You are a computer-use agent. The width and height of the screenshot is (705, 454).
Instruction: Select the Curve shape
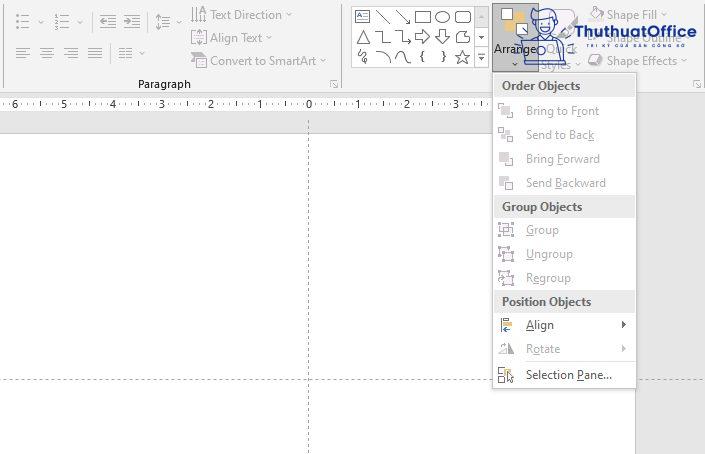[x=403, y=57]
